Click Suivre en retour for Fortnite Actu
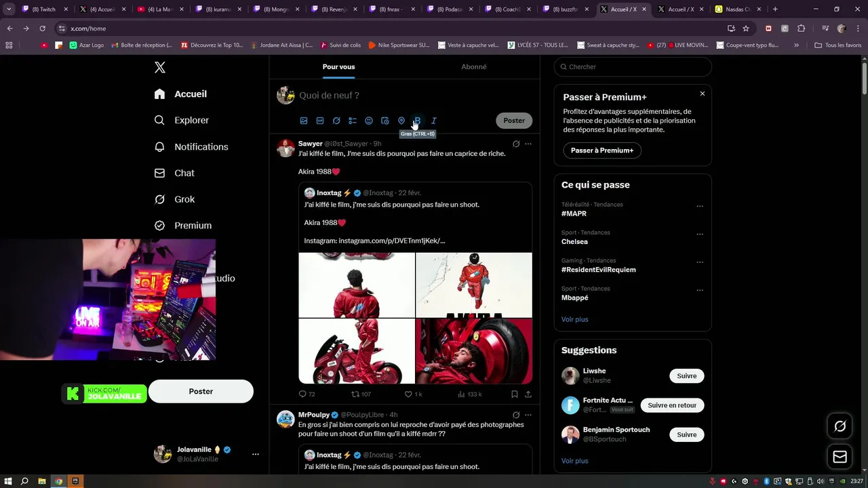 click(672, 405)
